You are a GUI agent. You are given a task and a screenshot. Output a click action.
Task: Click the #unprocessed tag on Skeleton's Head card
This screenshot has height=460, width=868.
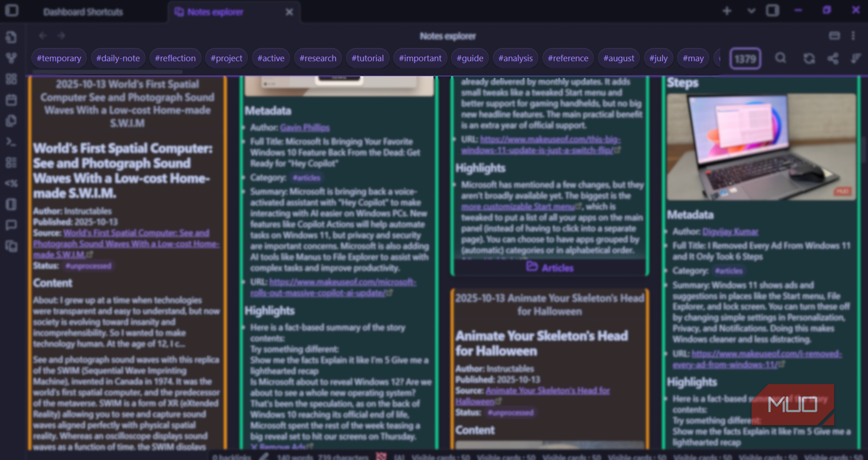510,413
